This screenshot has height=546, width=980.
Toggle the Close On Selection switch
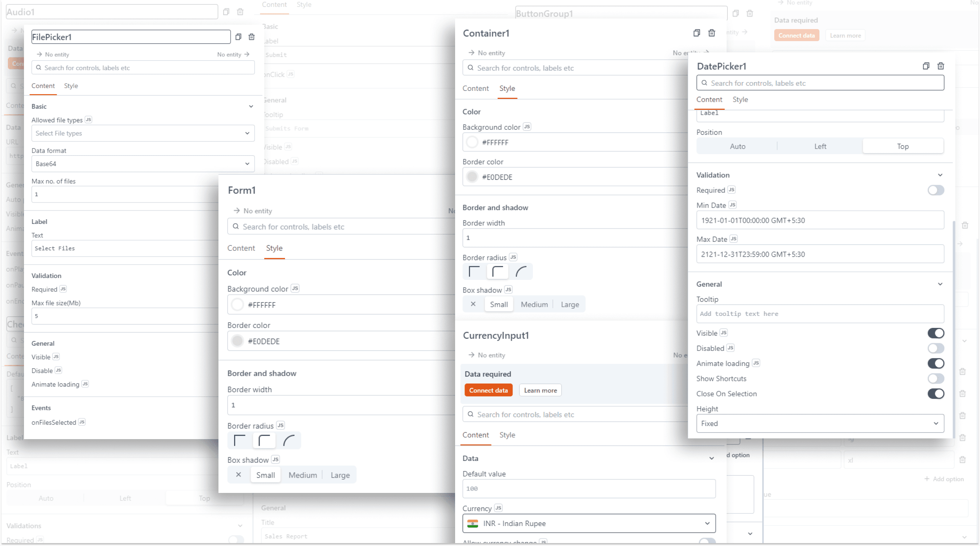coord(936,393)
